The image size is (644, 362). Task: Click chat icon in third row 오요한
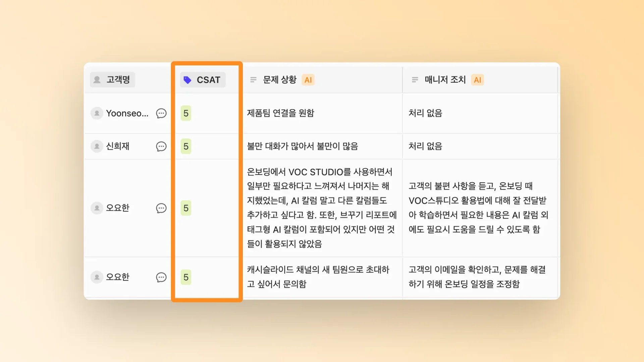161,208
